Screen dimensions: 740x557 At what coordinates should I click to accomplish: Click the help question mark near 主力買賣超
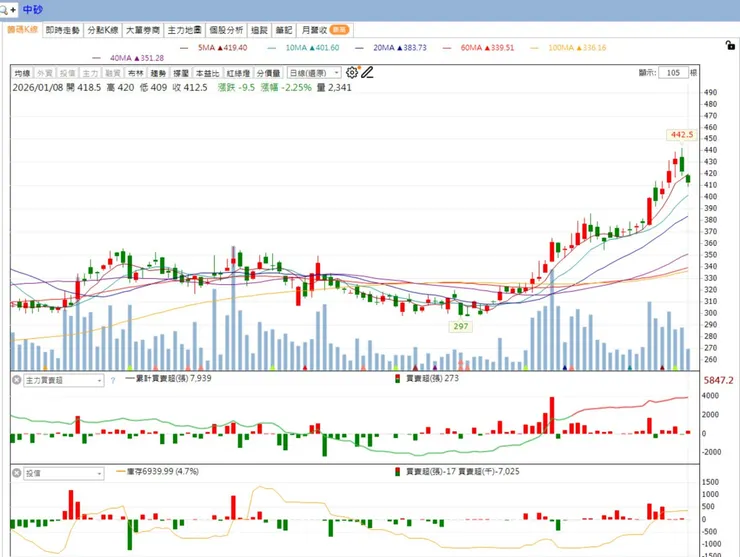click(x=113, y=380)
